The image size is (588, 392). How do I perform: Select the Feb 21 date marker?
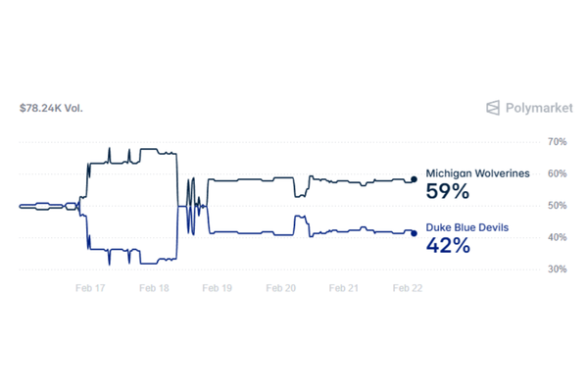[343, 288]
